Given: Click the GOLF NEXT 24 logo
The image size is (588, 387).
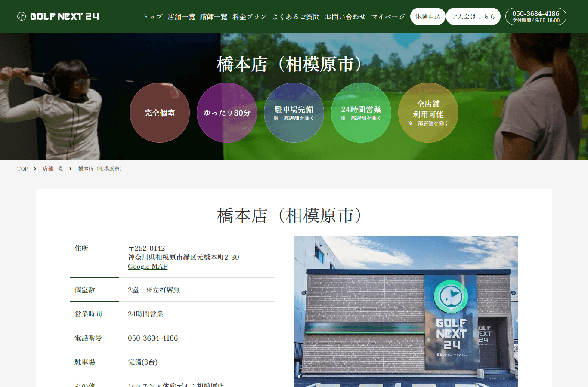Looking at the screenshot, I should [x=58, y=16].
